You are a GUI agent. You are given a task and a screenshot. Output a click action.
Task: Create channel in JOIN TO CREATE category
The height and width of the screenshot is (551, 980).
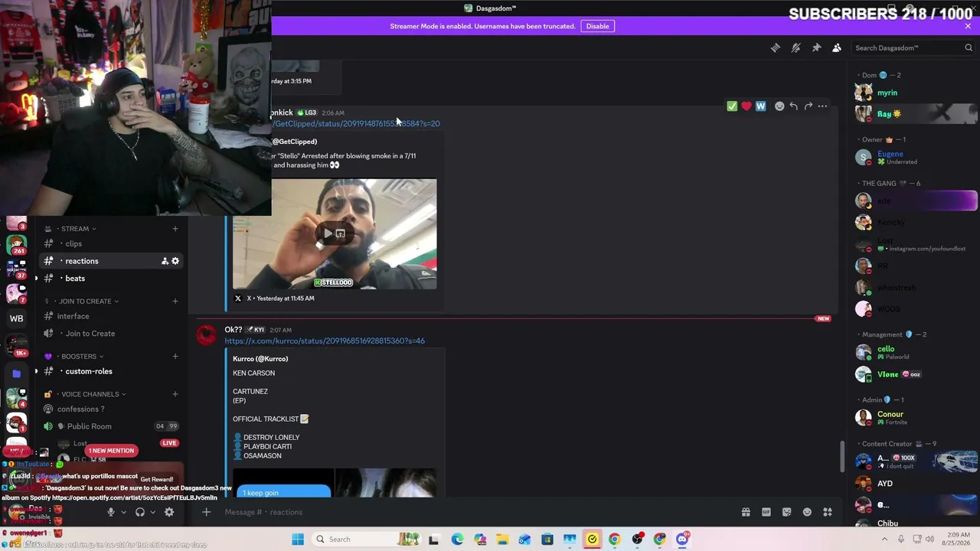175,301
